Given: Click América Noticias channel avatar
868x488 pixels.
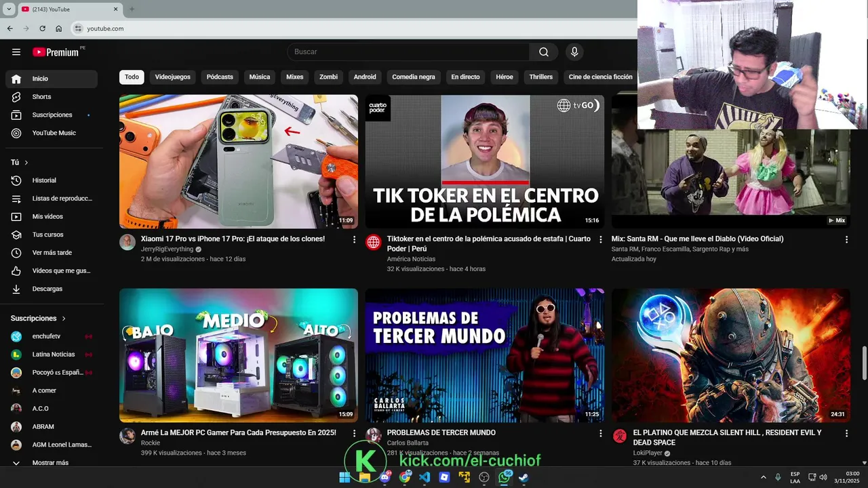Looking at the screenshot, I should pos(374,242).
